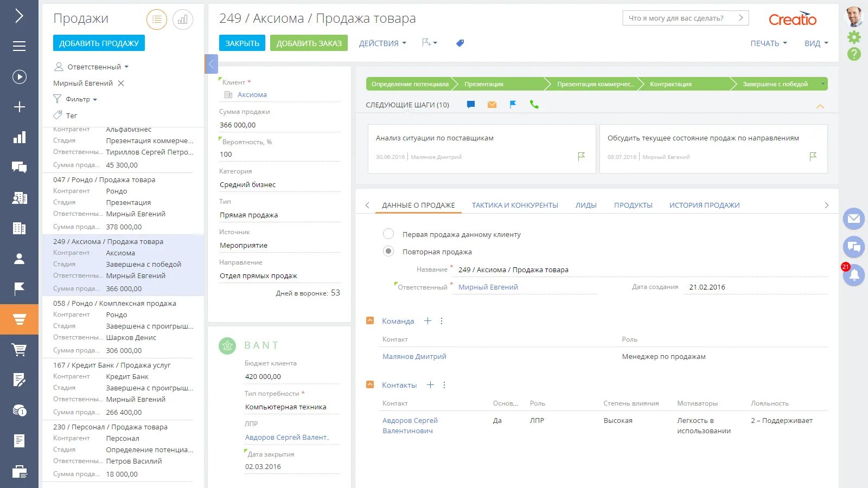This screenshot has width=868, height=488.
Task: Click the Добавить заказ button
Action: click(x=309, y=43)
